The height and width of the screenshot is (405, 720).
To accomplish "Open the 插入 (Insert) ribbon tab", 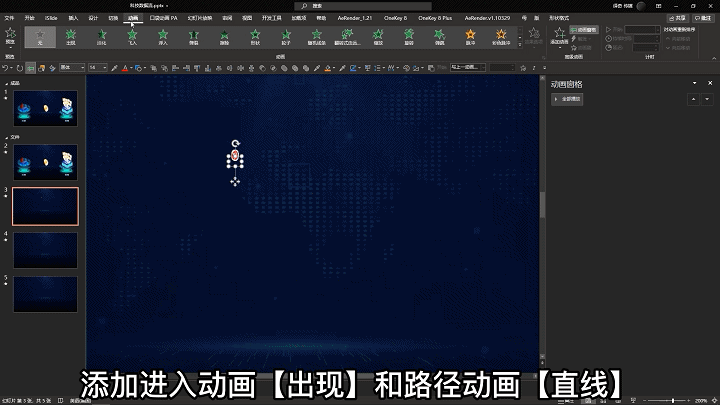I will coord(73,18).
